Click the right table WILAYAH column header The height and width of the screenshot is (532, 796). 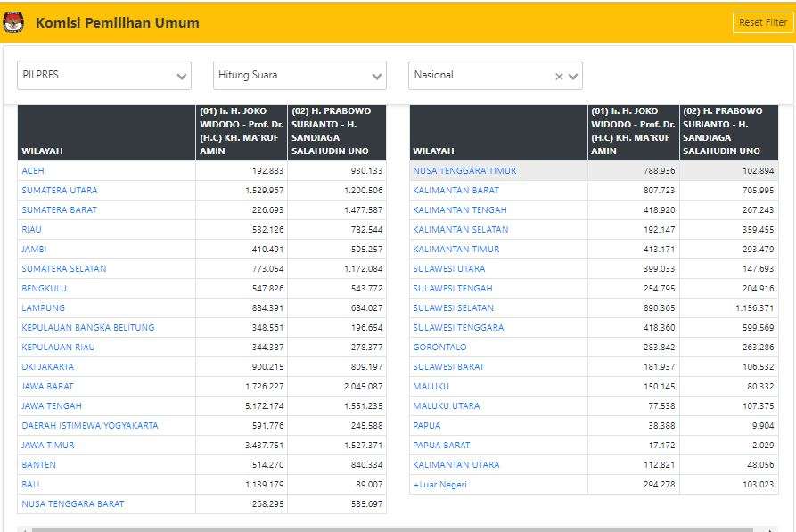pyautogui.click(x=498, y=133)
